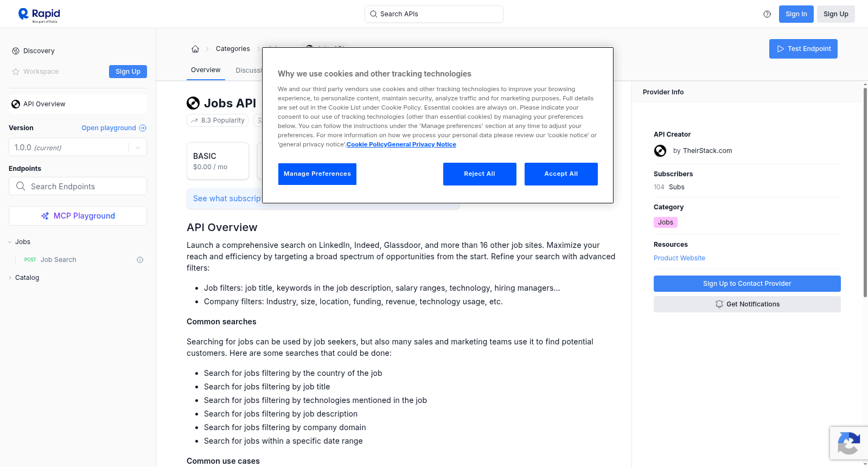Image resolution: width=868 pixels, height=467 pixels.
Task: Click the Discovery compass icon
Action: click(x=16, y=51)
